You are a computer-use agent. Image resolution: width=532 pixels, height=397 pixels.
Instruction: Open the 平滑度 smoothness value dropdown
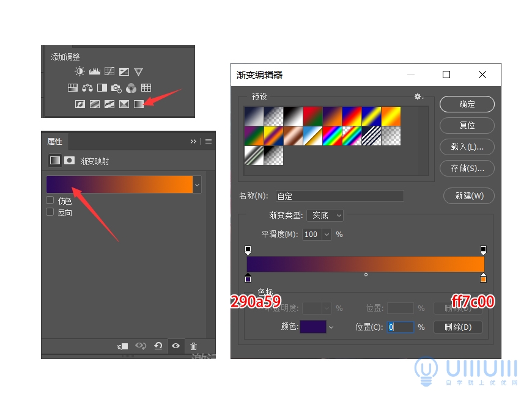[x=327, y=234]
